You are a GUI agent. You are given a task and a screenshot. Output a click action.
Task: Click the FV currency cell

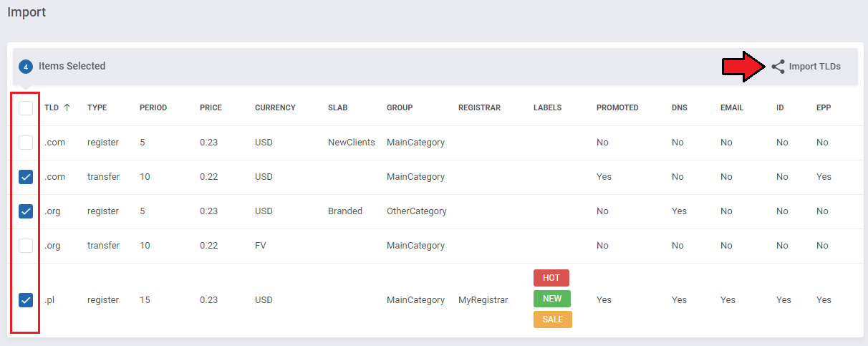[x=261, y=246]
